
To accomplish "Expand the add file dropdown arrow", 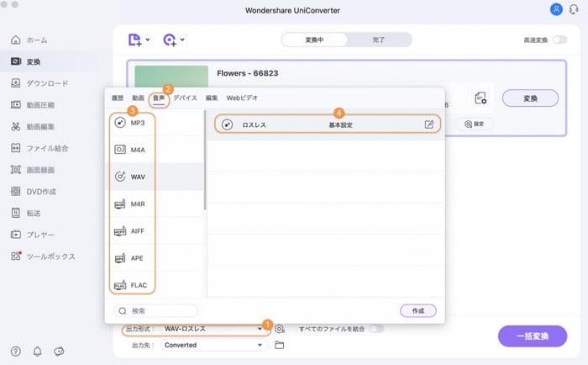I will pyautogui.click(x=148, y=40).
